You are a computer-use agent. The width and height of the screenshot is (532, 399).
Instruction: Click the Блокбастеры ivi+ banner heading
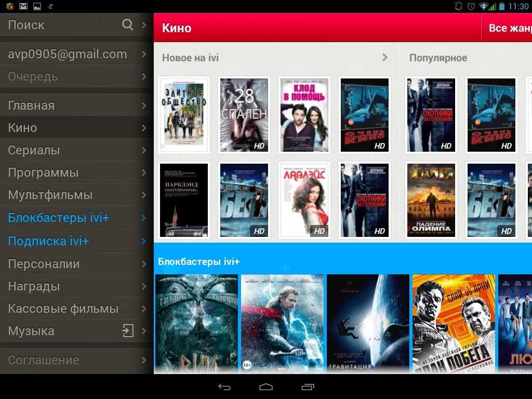click(x=199, y=262)
